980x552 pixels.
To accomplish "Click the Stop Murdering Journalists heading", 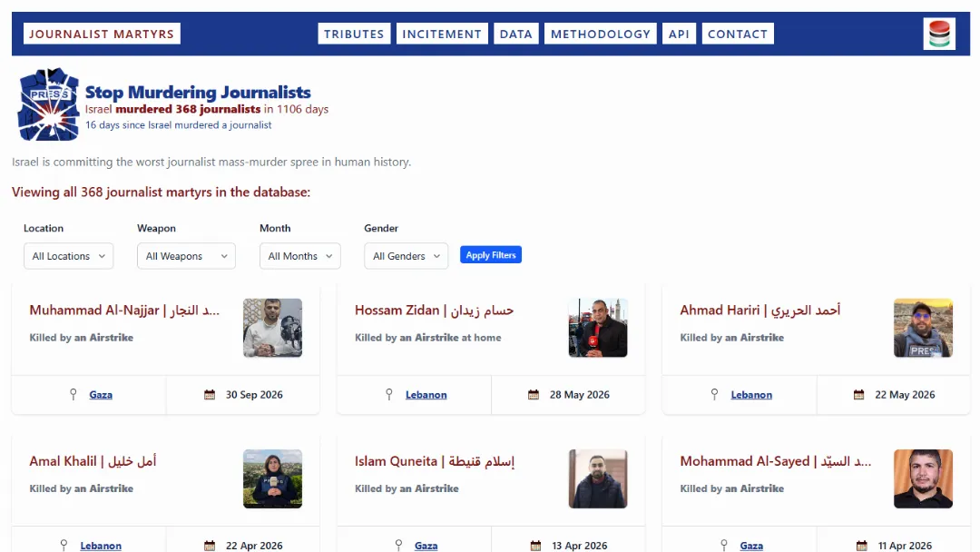I will (198, 92).
